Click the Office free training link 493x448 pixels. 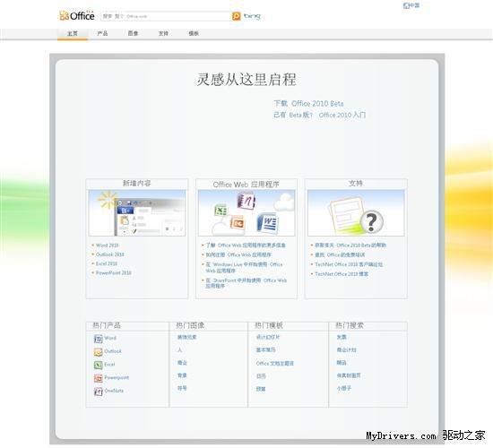point(340,254)
